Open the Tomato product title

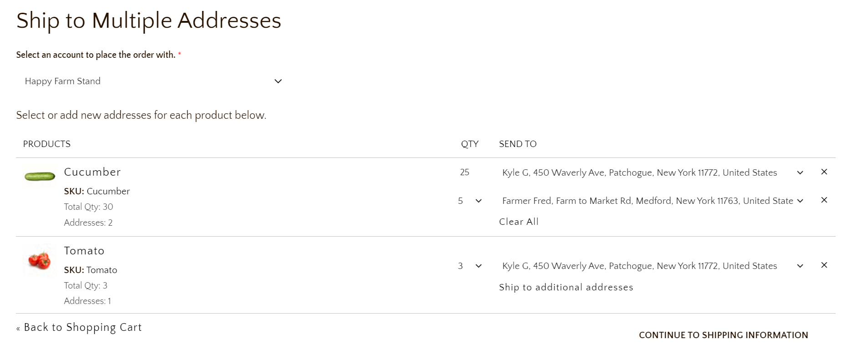(x=84, y=251)
